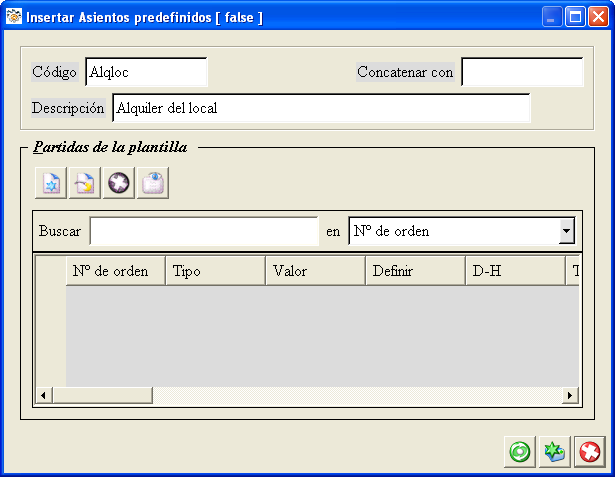The height and width of the screenshot is (477, 615).
Task: Click the new entry icon with star document
Action: [51, 183]
